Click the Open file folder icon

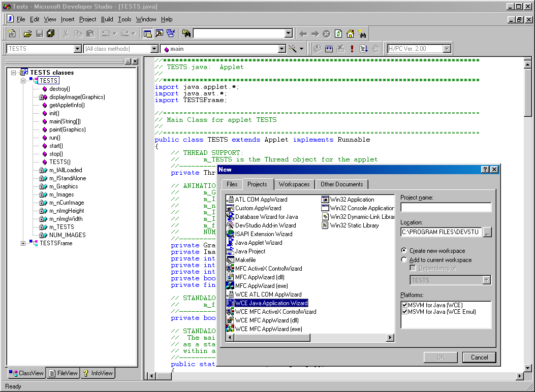(27, 34)
